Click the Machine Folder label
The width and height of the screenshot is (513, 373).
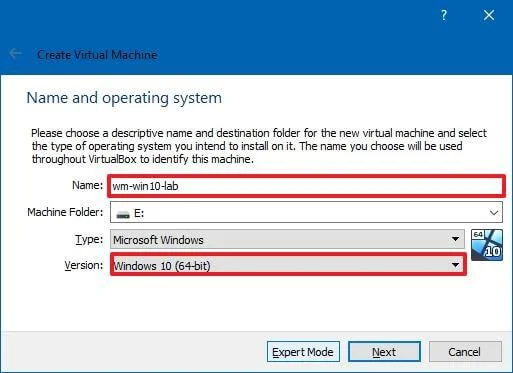click(x=65, y=212)
